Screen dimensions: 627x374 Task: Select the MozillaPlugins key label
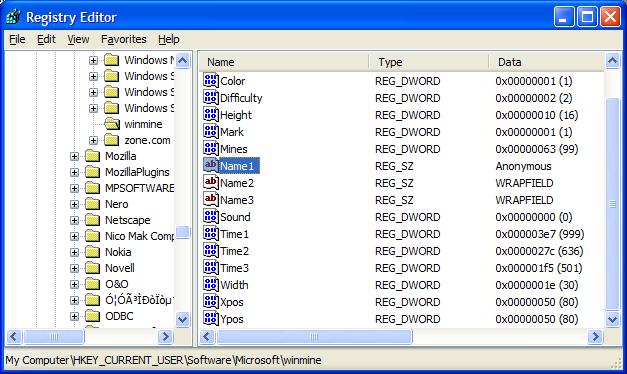(137, 172)
